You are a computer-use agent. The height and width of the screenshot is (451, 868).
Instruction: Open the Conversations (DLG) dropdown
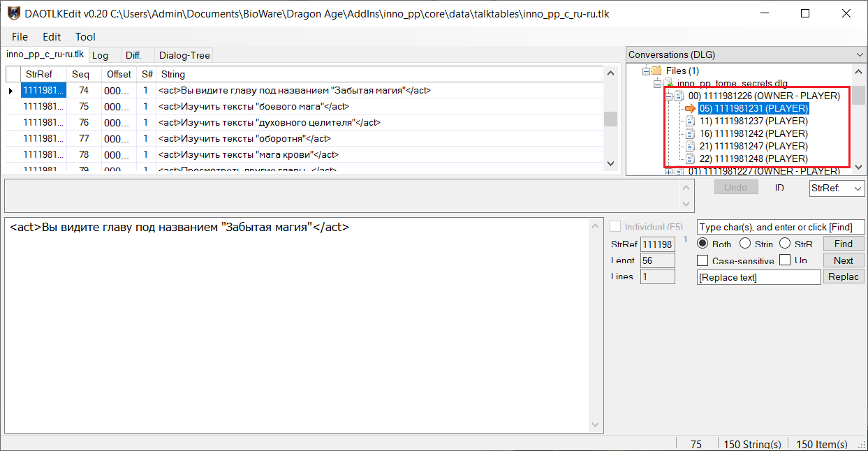point(859,54)
